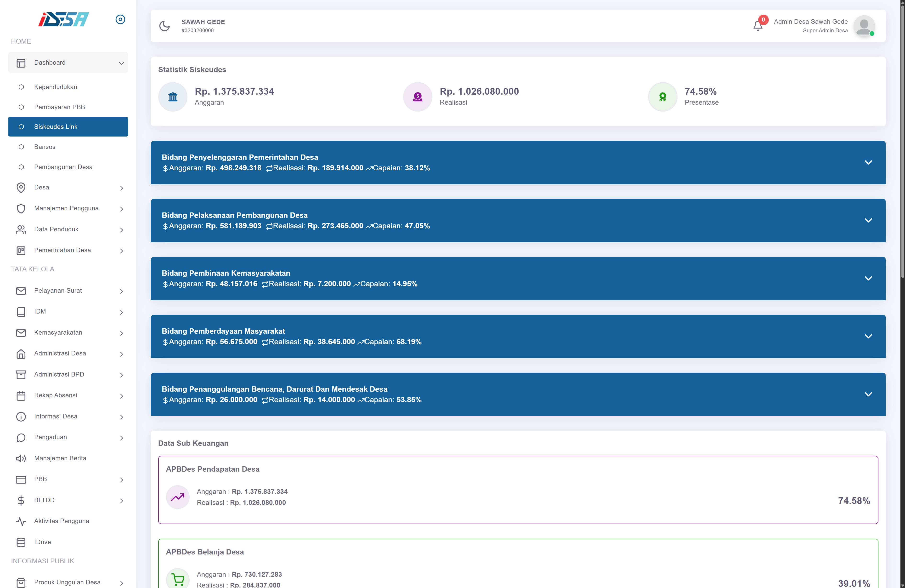905x588 pixels.
Task: Collapse the Dashboard menu chevron
Action: (x=121, y=63)
